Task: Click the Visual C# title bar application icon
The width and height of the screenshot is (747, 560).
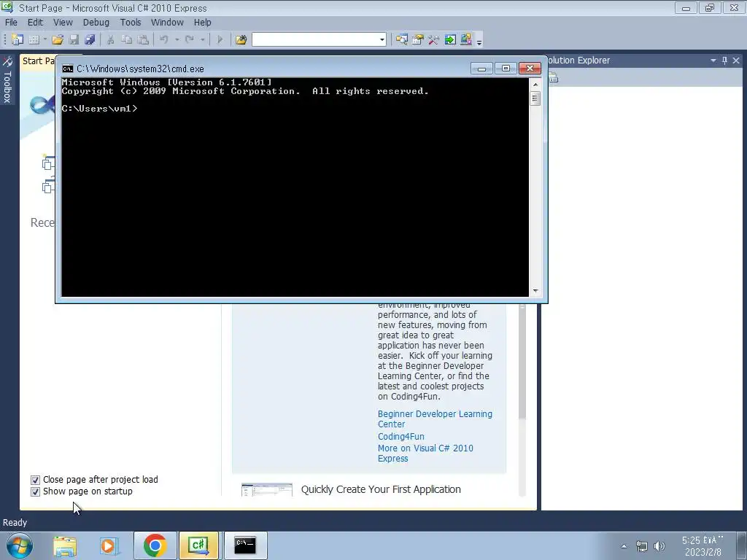Action: [7, 7]
